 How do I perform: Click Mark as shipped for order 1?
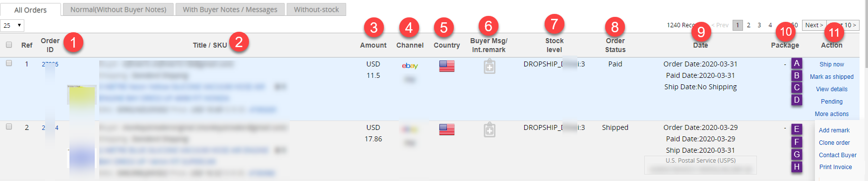click(x=832, y=77)
